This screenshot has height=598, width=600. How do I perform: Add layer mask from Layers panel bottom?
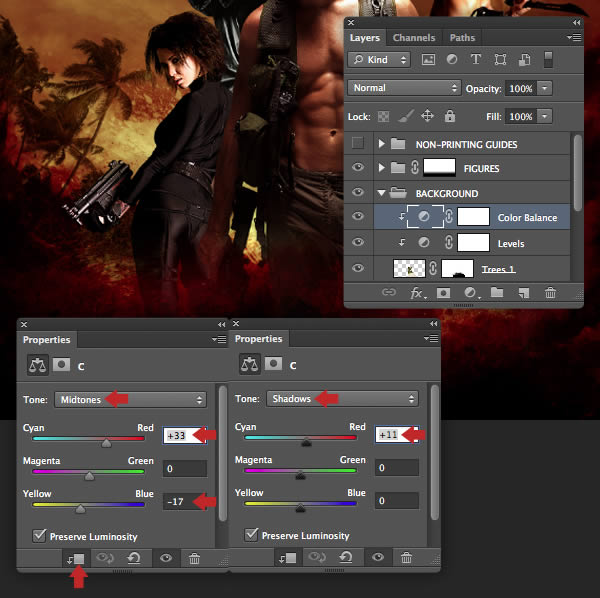point(443,293)
